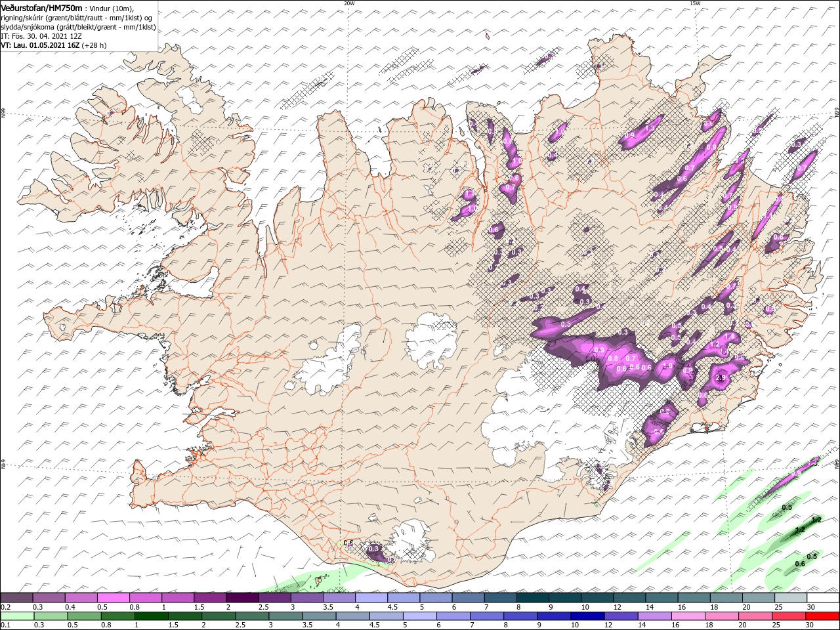The width and height of the screenshot is (840, 630).
Task: Click the light green 0.3 swatch in lower legend
Action: click(51, 616)
